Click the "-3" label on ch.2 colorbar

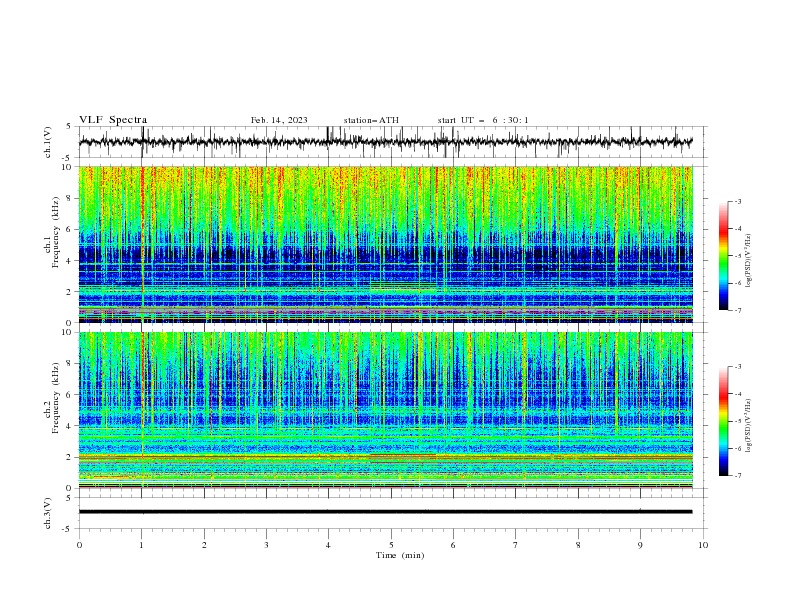[737, 367]
